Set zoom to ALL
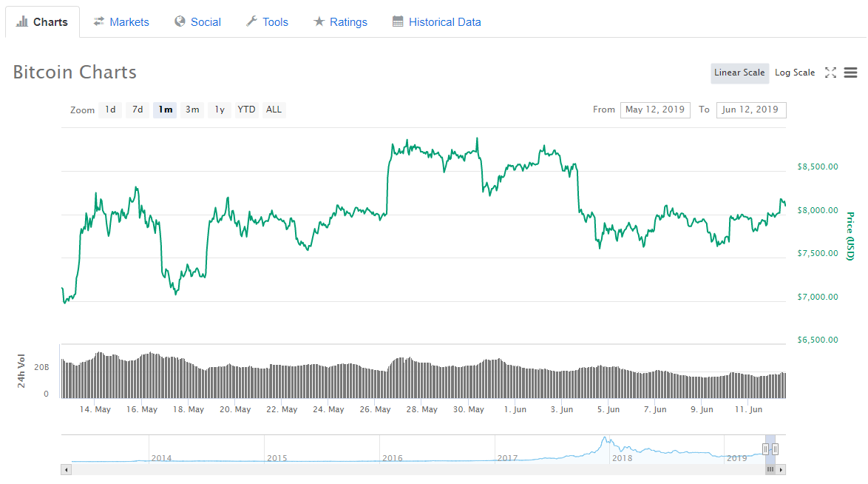This screenshot has width=868, height=484. (x=274, y=110)
